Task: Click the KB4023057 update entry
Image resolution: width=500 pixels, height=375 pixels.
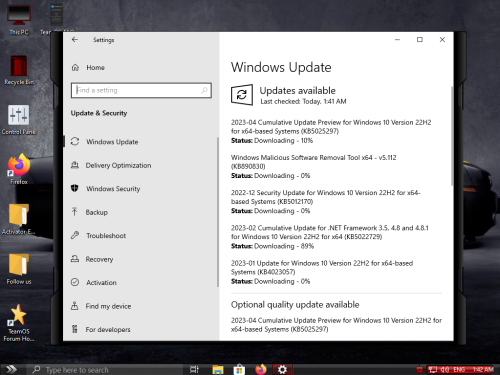Action: [x=322, y=267]
